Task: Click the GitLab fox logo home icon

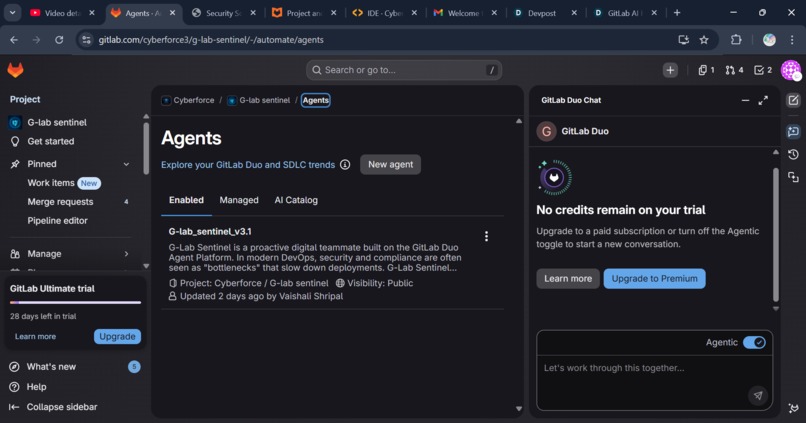Action: 15,70
